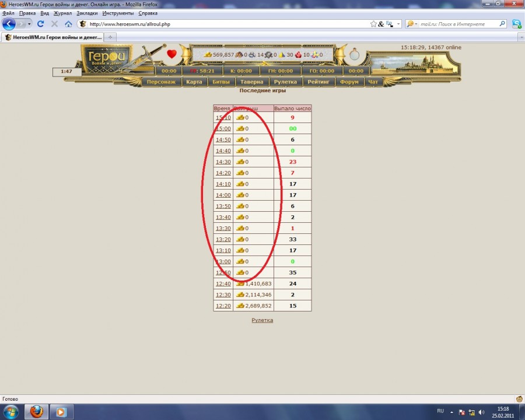Bookmark this page with the star icon
The image size is (525, 420).
click(373, 24)
